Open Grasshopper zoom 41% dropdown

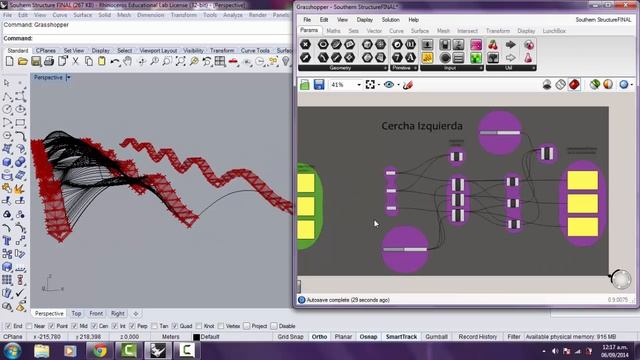click(x=359, y=85)
